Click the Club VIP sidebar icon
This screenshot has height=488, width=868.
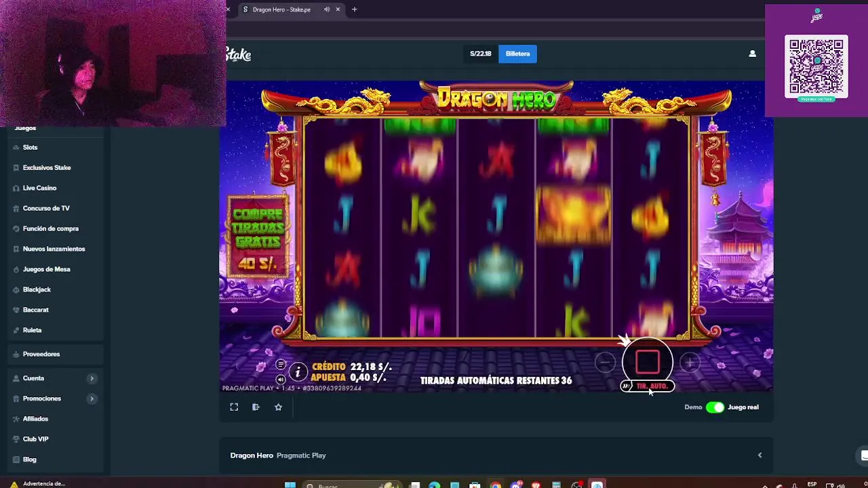pos(16,439)
